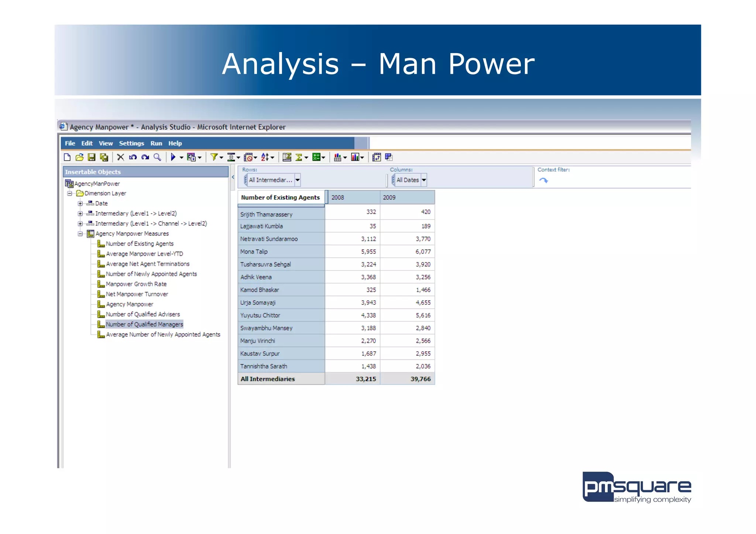756x534 pixels.
Task: Select Manpower Growth Rate measure
Action: [136, 284]
